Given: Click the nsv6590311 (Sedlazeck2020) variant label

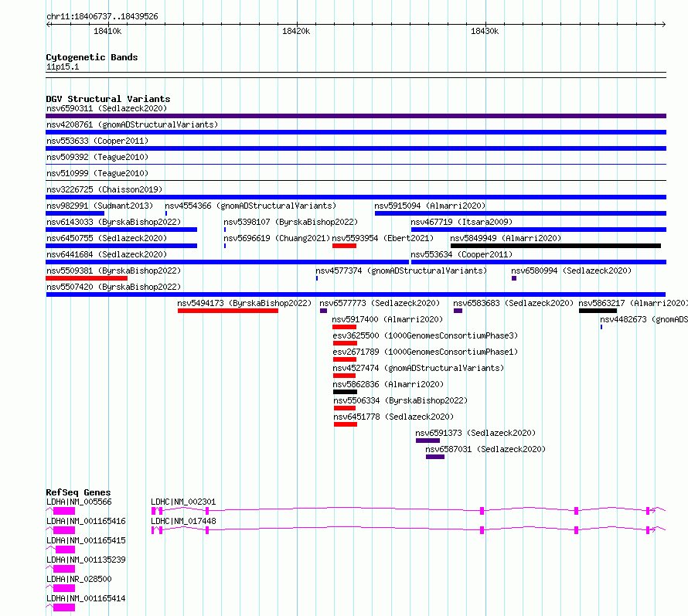Looking at the screenshot, I should pyautogui.click(x=107, y=108).
